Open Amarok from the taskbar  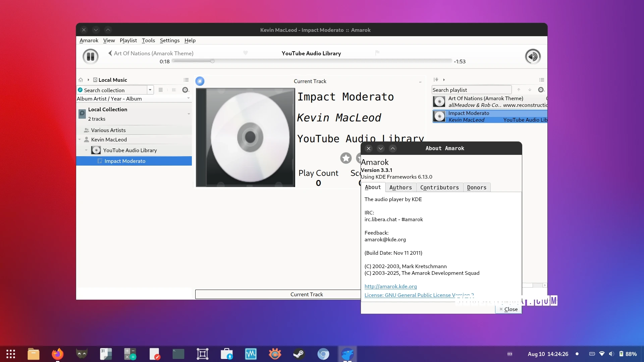(348, 354)
